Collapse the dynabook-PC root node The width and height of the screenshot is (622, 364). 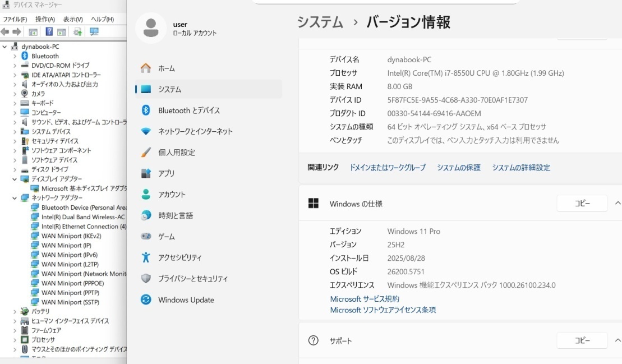coord(4,47)
